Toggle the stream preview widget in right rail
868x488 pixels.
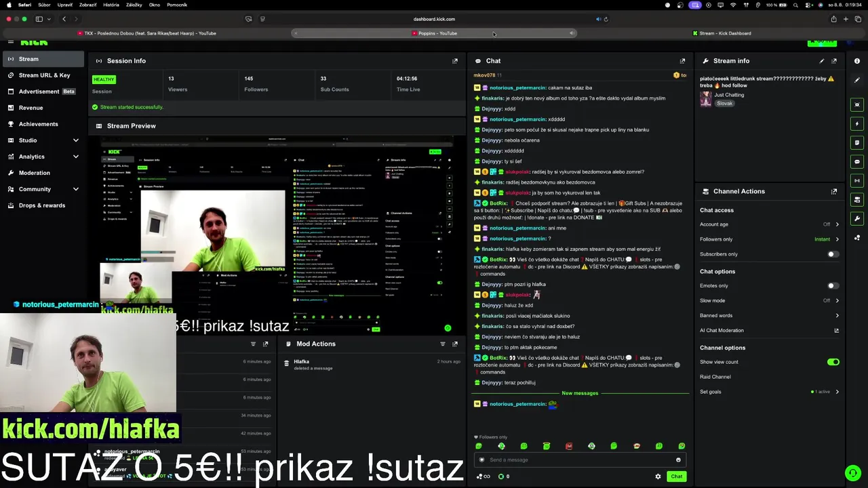click(857, 104)
